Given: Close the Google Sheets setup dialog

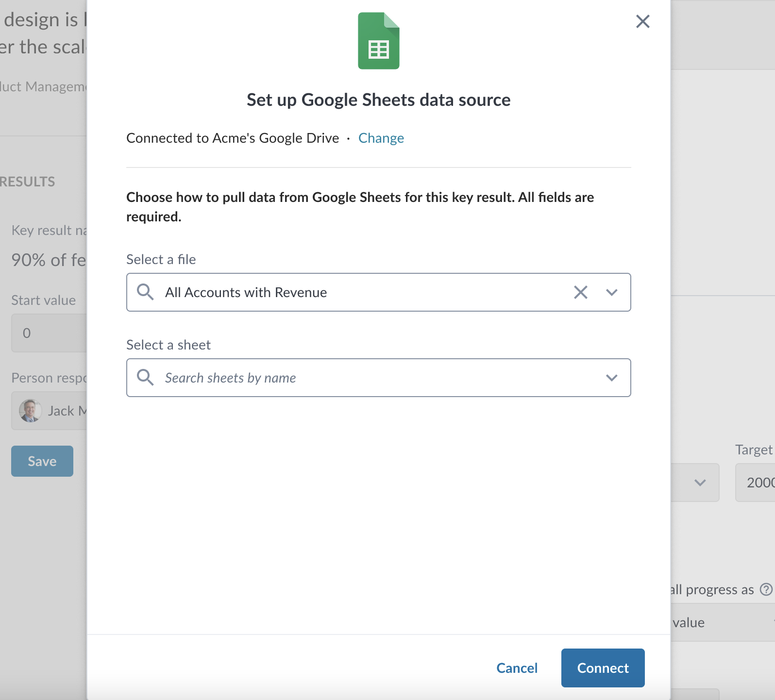Looking at the screenshot, I should [642, 21].
